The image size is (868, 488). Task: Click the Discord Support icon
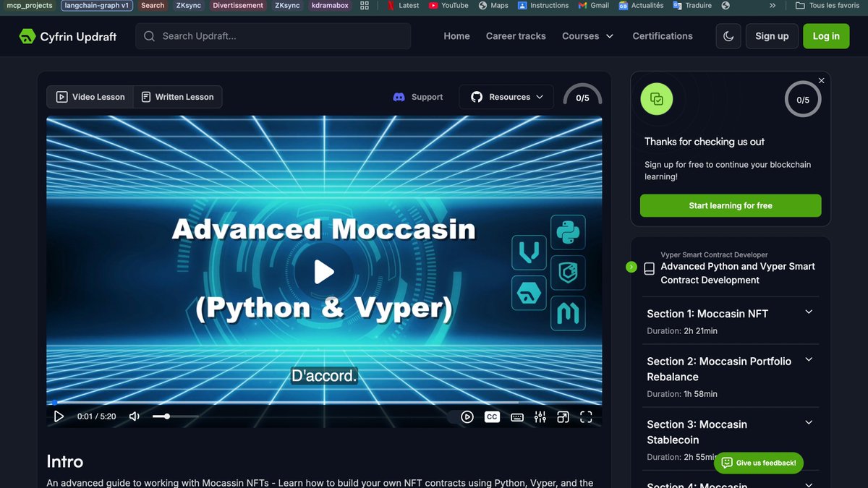(399, 97)
